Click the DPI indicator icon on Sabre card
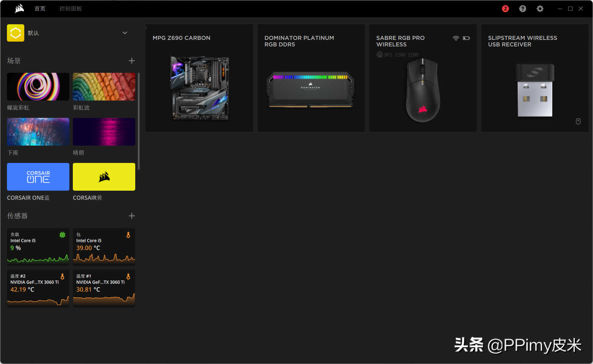Image resolution: width=593 pixels, height=364 pixels. tap(380, 55)
